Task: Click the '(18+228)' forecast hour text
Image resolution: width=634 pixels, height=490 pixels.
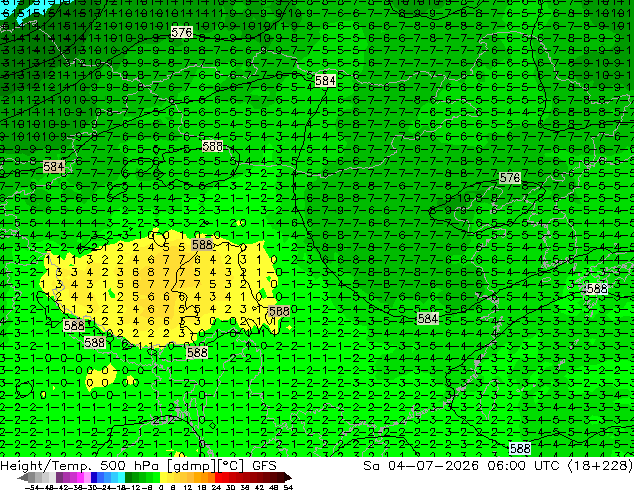Action: [x=600, y=466]
